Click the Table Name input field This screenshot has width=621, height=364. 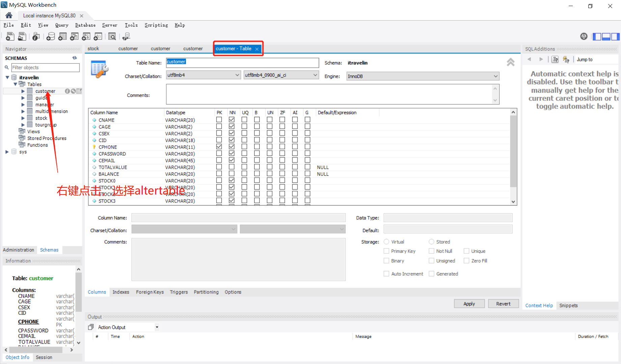(243, 63)
